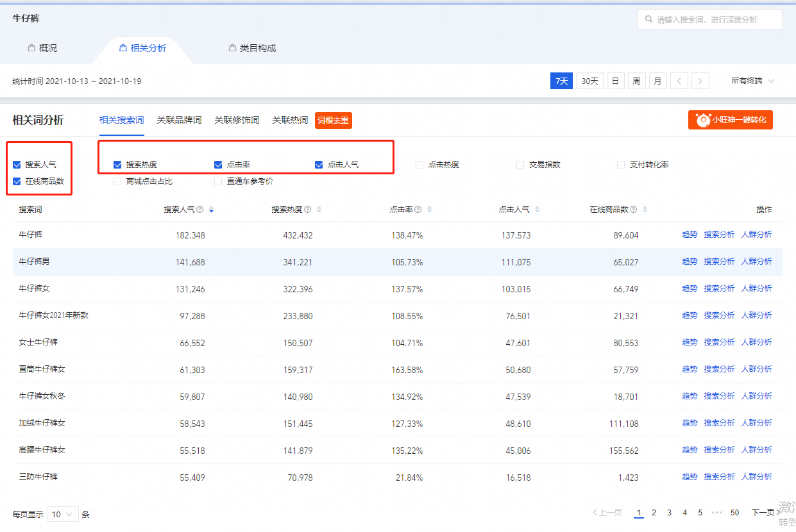This screenshot has height=532, width=796.
Task: Click the 小旺神 mascot icon
Action: click(x=704, y=120)
